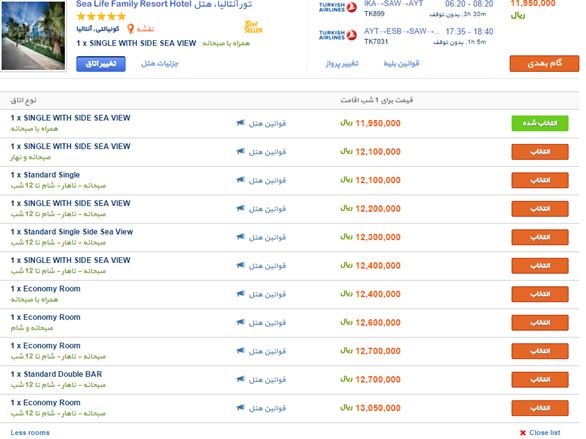Click the orange گام بعدی next step button
This screenshot has width=586, height=439.
(x=544, y=64)
